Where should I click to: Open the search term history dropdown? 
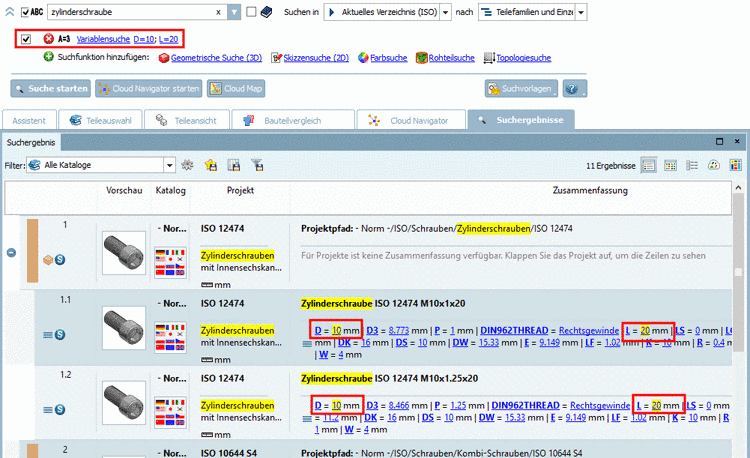[234, 12]
